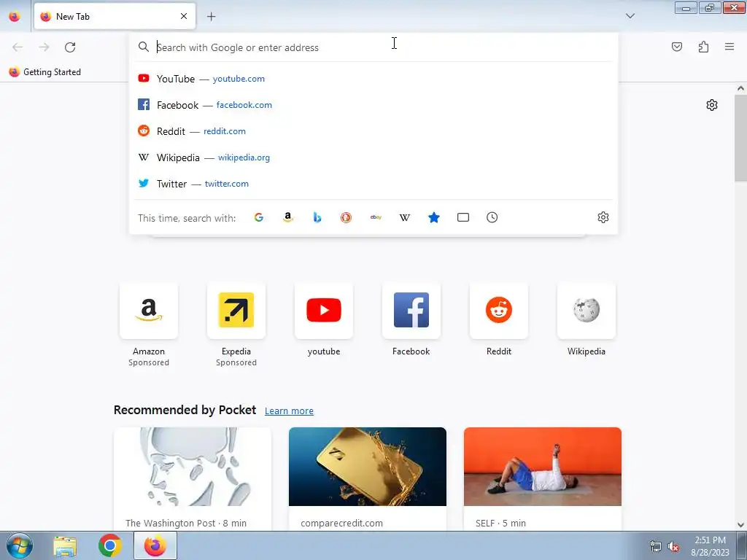The height and width of the screenshot is (560, 747).
Task: Click scrollbar down arrow
Action: [740, 525]
